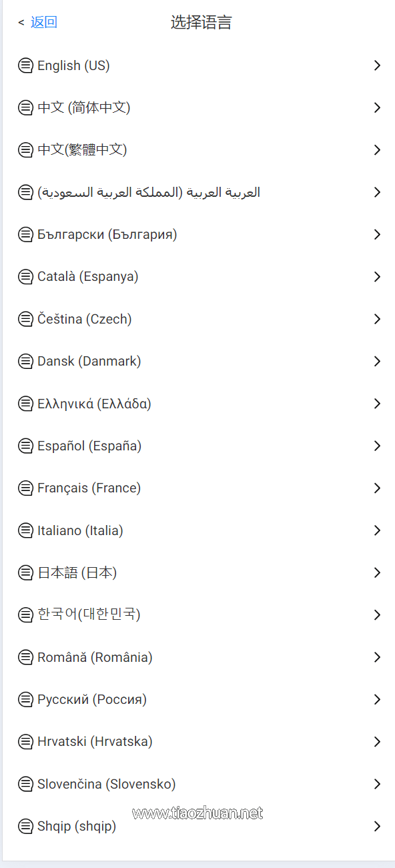395x868 pixels.
Task: Select Română (România) language entry
Action: pyautogui.click(x=197, y=657)
